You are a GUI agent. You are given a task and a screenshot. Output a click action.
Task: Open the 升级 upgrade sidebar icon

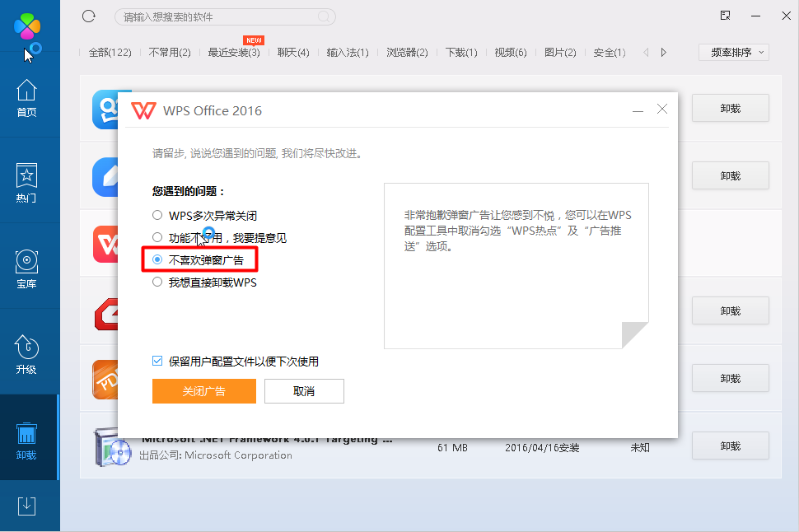26,355
